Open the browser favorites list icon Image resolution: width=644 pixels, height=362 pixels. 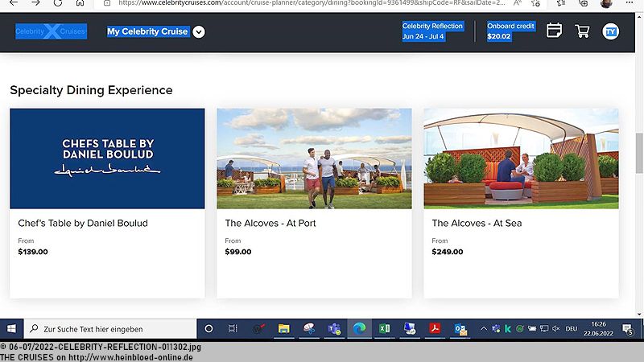tap(560, 3)
